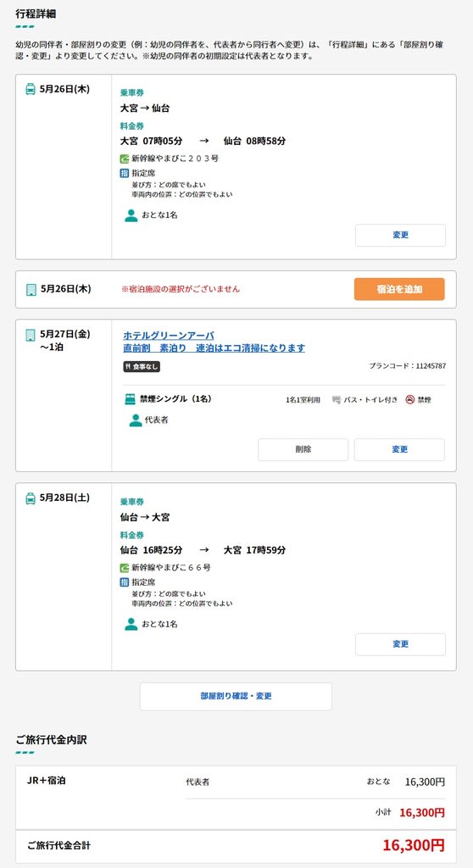Click the hotel building icon beside 5月27日(金)
Viewport: 473px width, 868px height.
[31, 335]
